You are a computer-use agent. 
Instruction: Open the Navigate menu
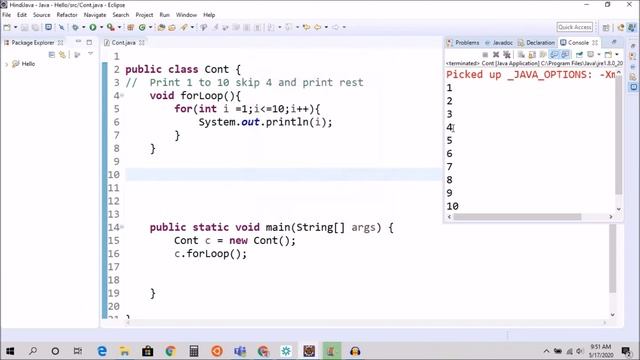(95, 15)
